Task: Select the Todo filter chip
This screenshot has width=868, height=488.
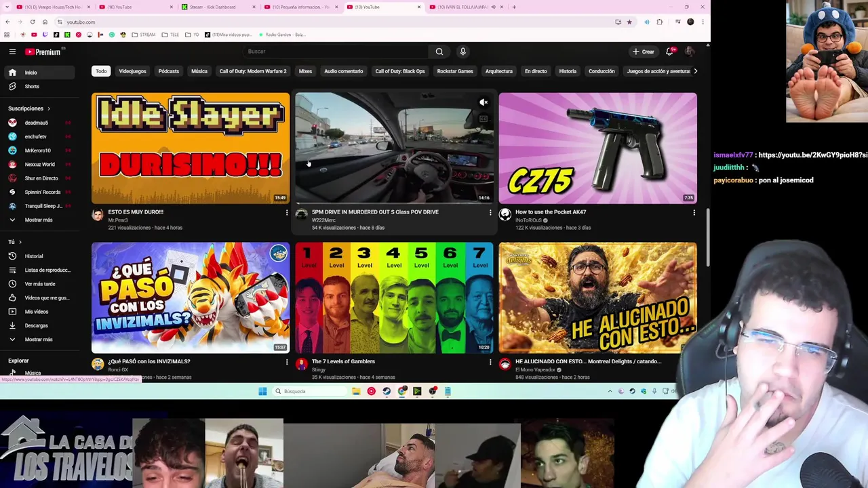Action: 101,71
